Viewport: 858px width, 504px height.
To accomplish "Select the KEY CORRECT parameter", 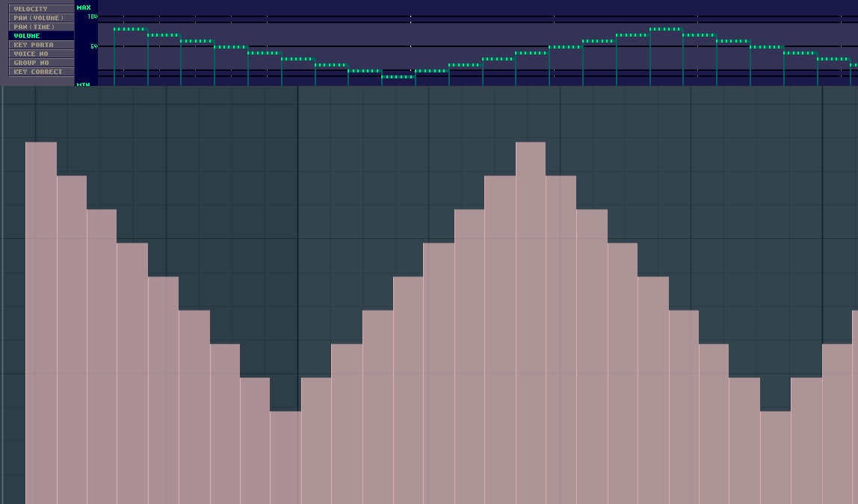I will (x=41, y=72).
